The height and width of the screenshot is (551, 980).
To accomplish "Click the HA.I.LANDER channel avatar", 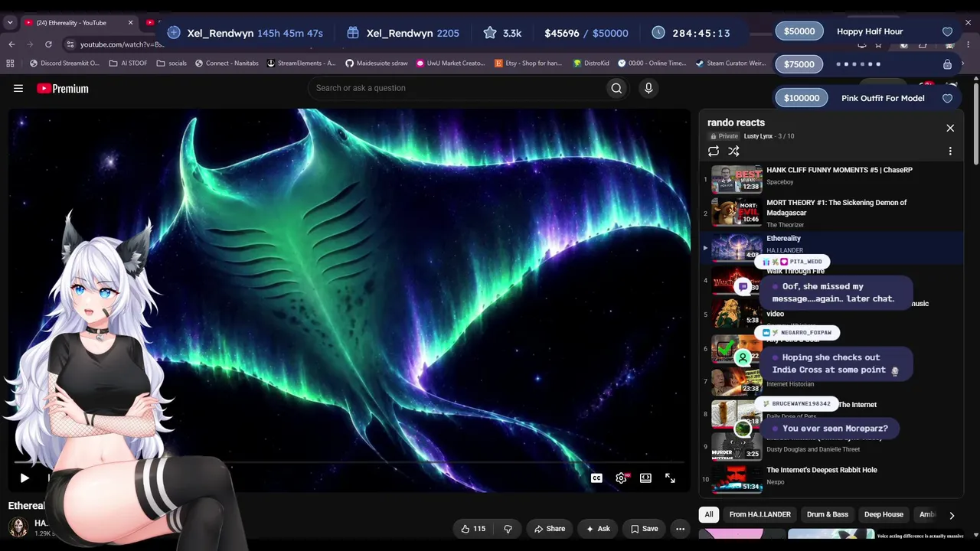I will click(x=18, y=527).
